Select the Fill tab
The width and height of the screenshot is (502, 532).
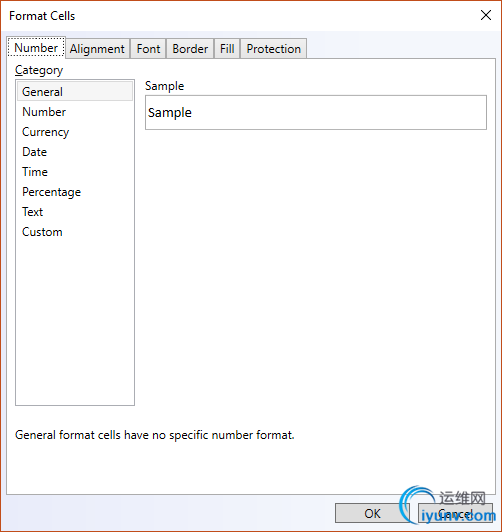click(227, 49)
